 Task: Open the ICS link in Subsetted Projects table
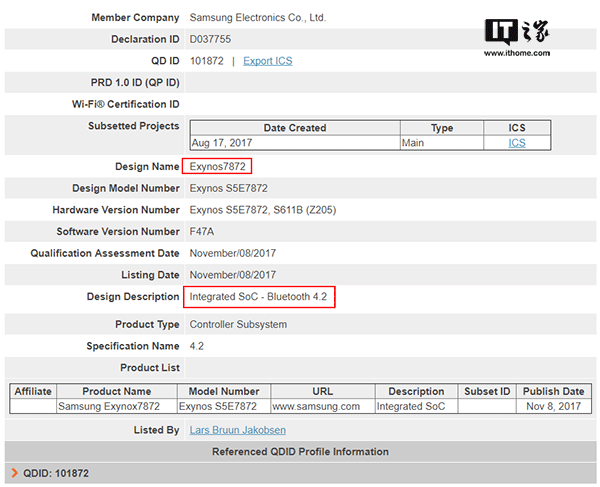517,143
